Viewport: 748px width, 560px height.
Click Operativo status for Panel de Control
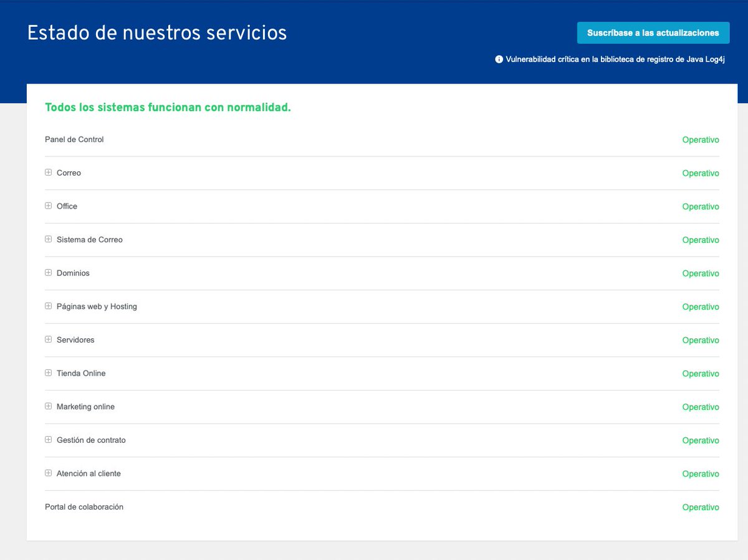pyautogui.click(x=701, y=140)
